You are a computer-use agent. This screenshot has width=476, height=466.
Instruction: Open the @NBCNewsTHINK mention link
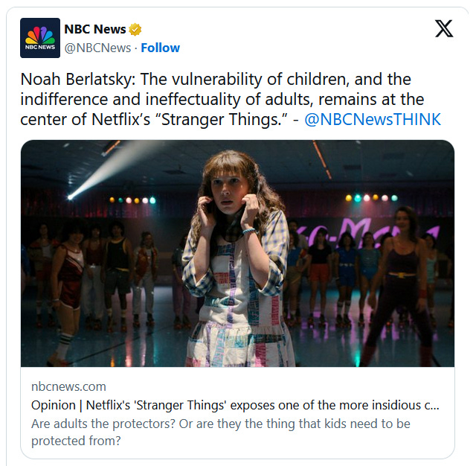coord(373,119)
